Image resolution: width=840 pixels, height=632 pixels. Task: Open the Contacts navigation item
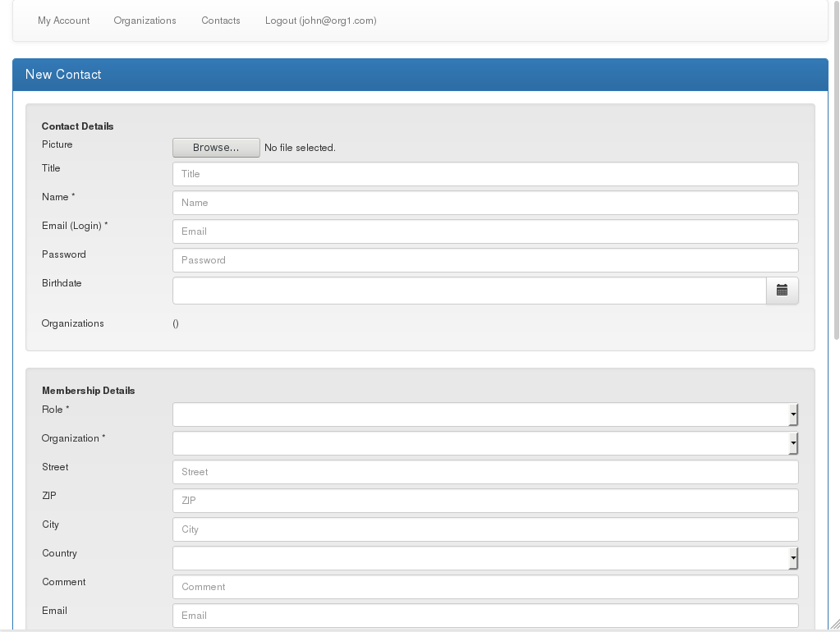[221, 21]
